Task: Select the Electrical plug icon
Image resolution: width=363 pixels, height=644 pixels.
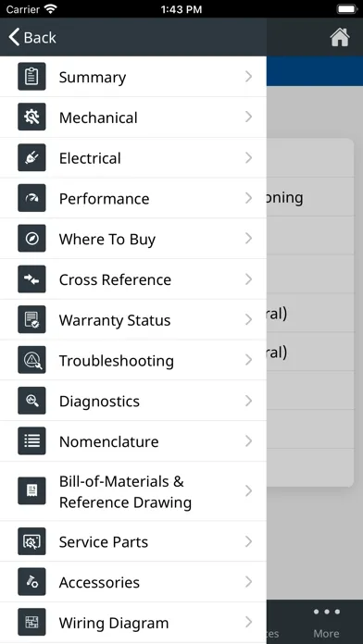Action: (31, 157)
